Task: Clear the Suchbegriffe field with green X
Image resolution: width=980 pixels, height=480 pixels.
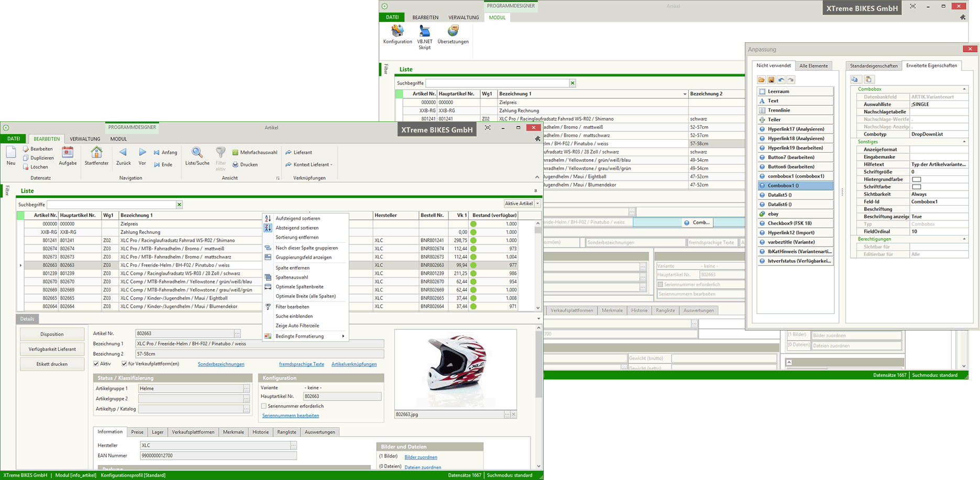Action: (179, 205)
